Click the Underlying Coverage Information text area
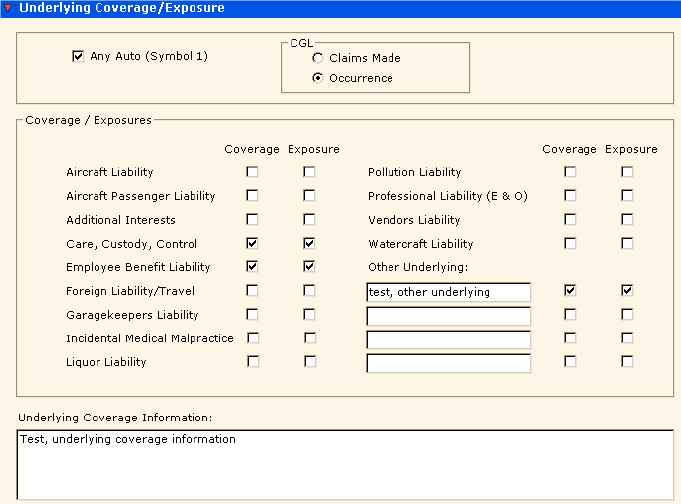 click(x=345, y=464)
